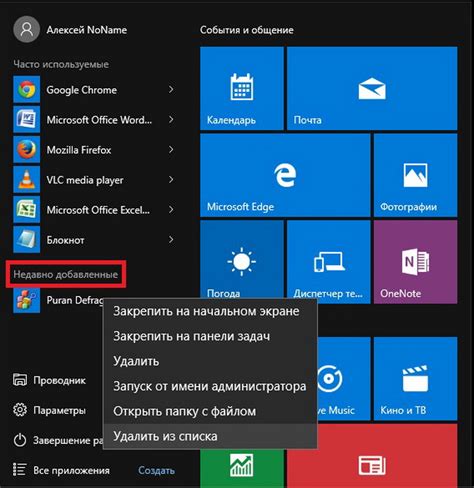474x488 pixels.
Task: Open the Погода weather tile
Action: point(242,260)
